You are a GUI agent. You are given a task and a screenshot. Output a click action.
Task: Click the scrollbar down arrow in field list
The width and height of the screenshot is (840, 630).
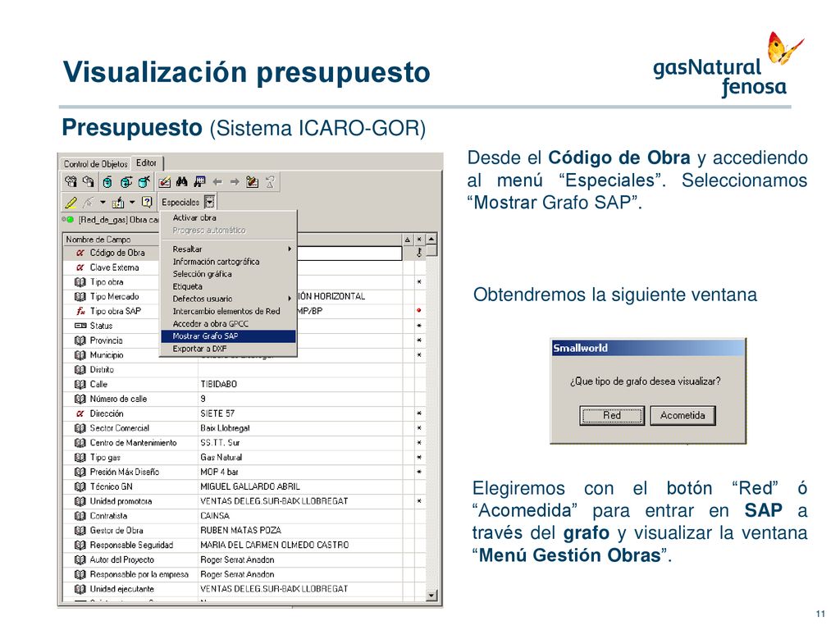(431, 596)
